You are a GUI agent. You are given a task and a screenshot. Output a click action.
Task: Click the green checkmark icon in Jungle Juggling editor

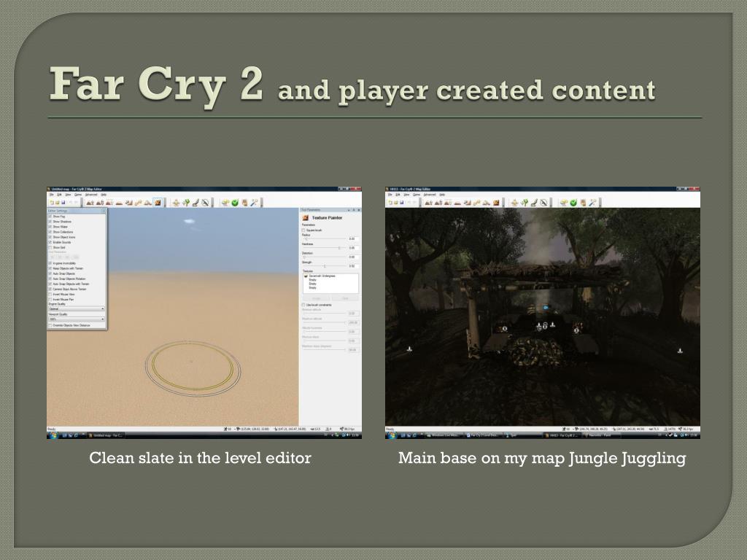coord(573,203)
